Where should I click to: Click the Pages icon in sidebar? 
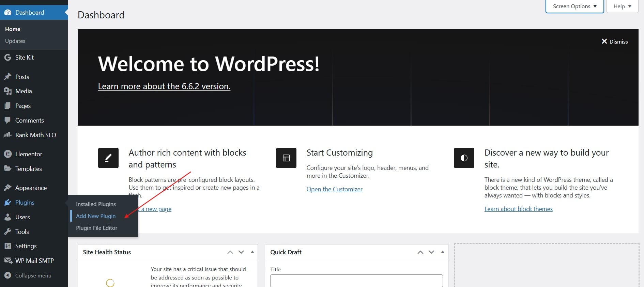click(x=7, y=106)
